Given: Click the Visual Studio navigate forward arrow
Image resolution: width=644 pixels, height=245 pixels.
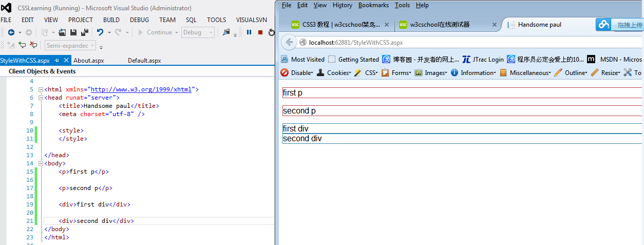Looking at the screenshot, I should [x=28, y=32].
